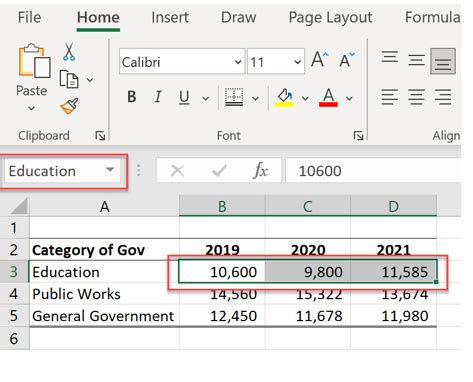Viewport: 473px width, 382px height.
Task: Cancel formula entry with X icon
Action: (x=177, y=171)
